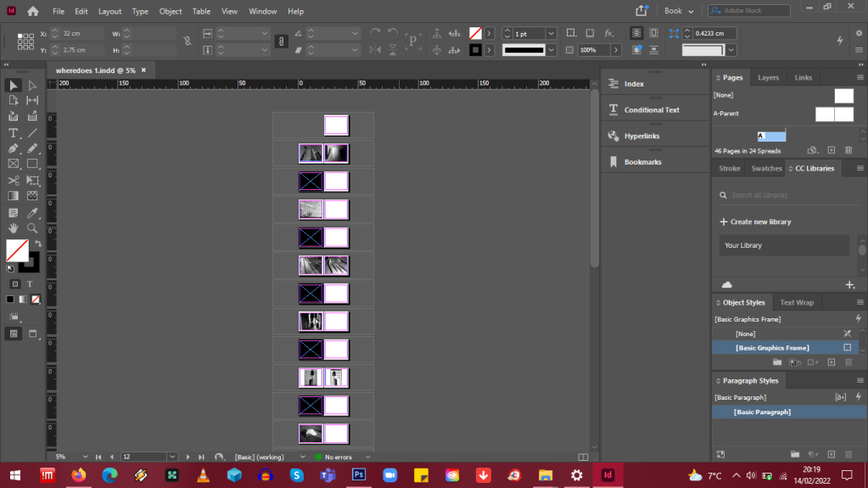Select the Scissors tool
Image resolution: width=868 pixels, height=488 pixels.
pyautogui.click(x=14, y=181)
